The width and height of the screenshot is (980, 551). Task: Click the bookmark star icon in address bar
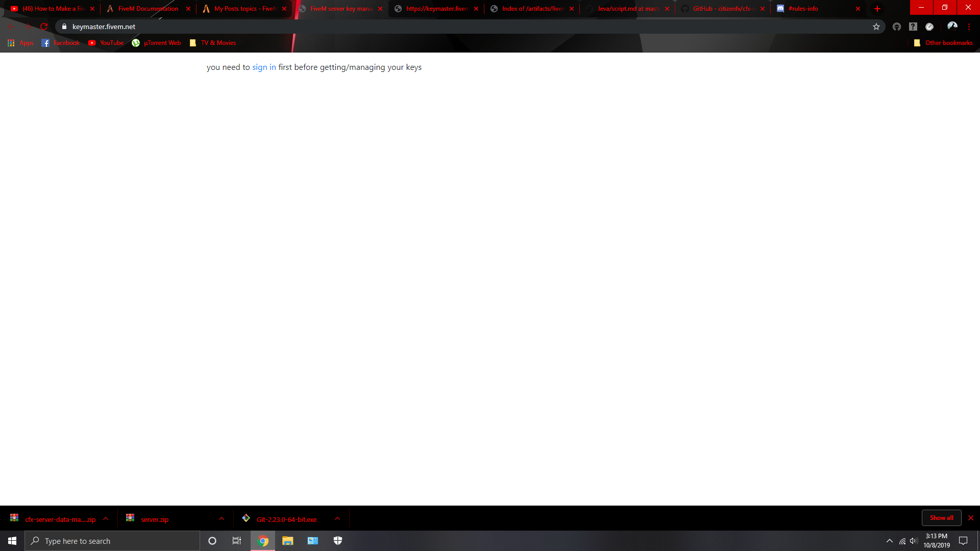(876, 27)
